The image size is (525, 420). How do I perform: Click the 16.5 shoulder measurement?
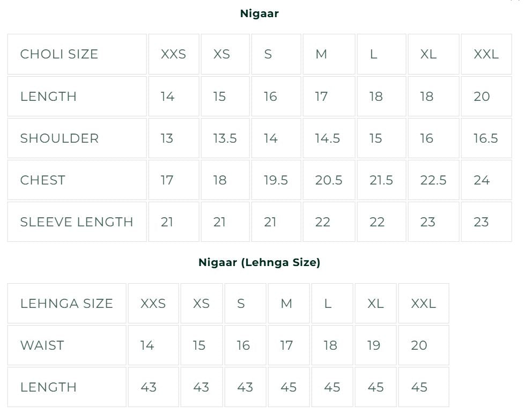click(485, 138)
